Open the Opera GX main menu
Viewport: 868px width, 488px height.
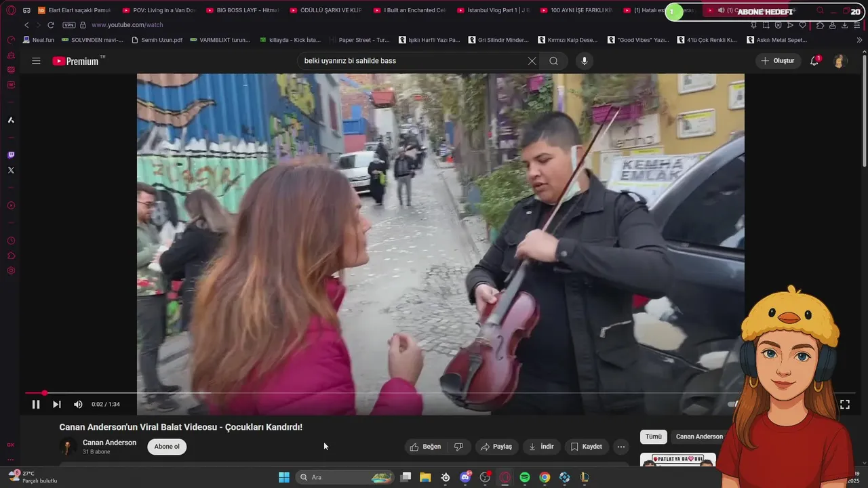[11, 10]
